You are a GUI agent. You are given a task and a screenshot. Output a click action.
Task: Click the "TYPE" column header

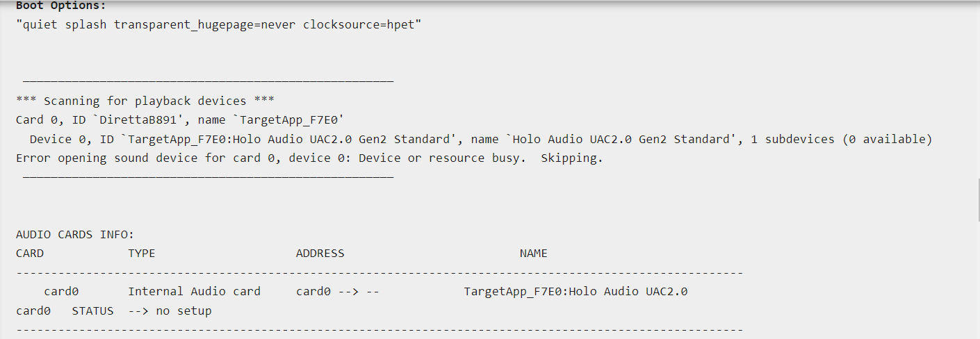coord(142,254)
